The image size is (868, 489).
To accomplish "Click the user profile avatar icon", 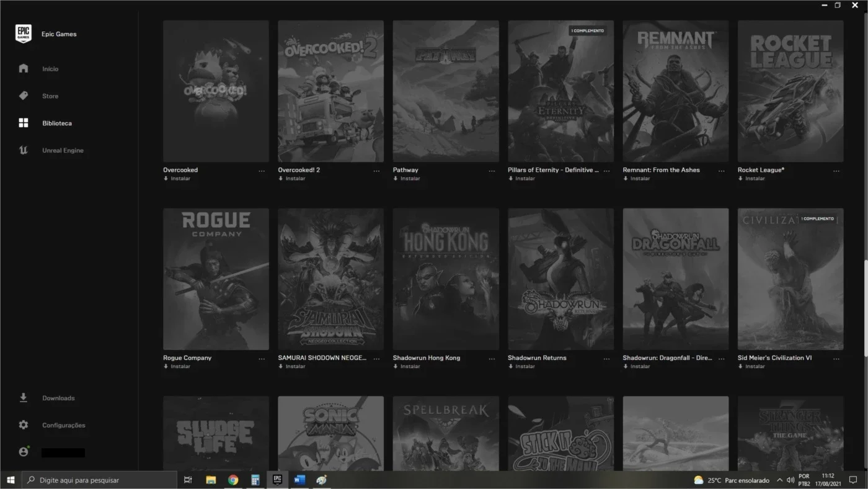I will coord(24,452).
